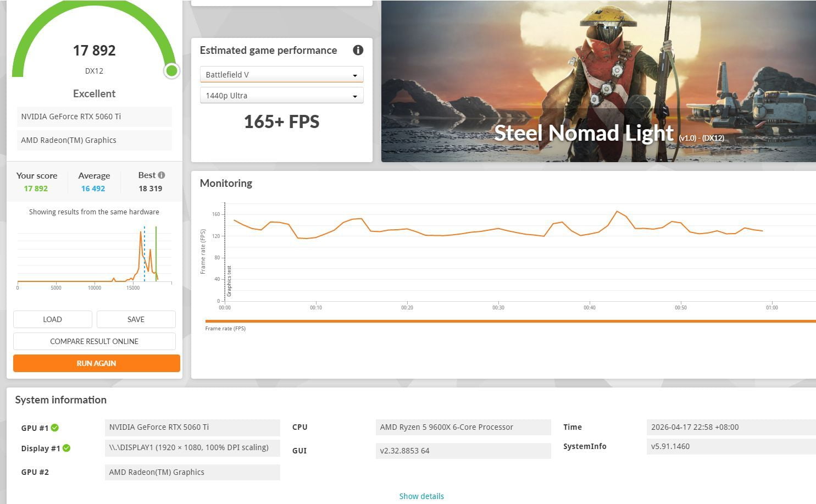
Task: Click the 00:30 mark on the chart's time axis
Action: 498,307
